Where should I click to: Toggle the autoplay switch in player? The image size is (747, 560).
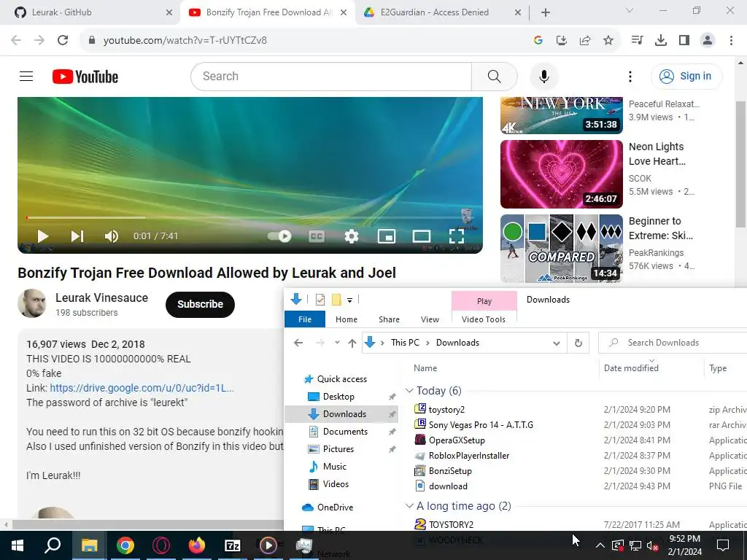point(279,236)
